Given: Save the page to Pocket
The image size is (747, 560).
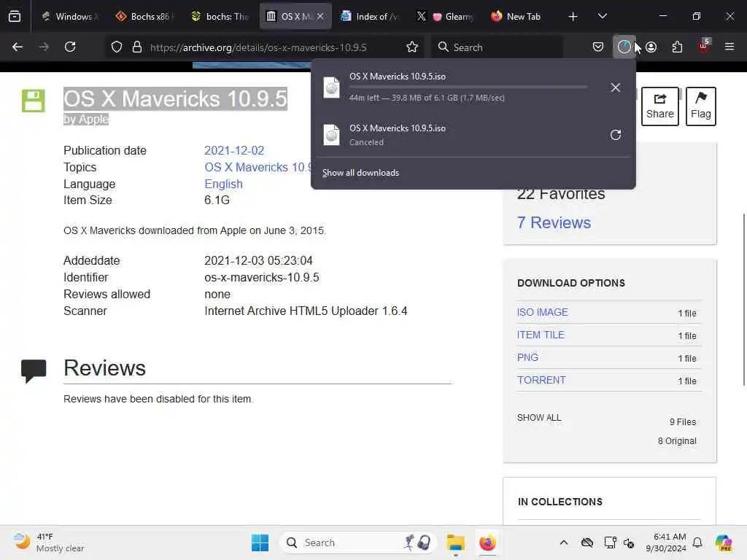Looking at the screenshot, I should [x=598, y=47].
